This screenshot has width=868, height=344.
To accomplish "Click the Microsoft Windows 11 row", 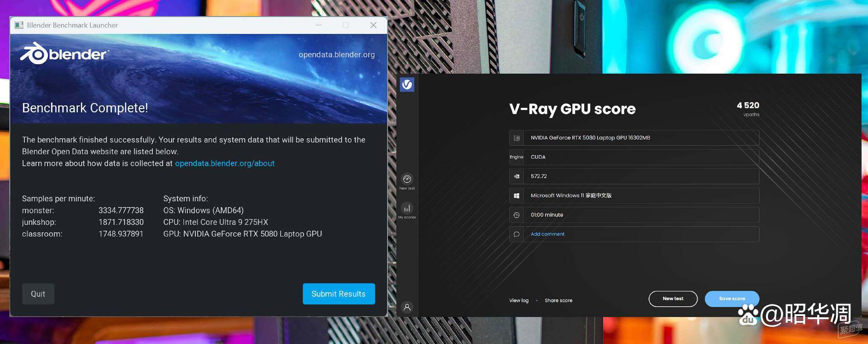I will coord(634,196).
